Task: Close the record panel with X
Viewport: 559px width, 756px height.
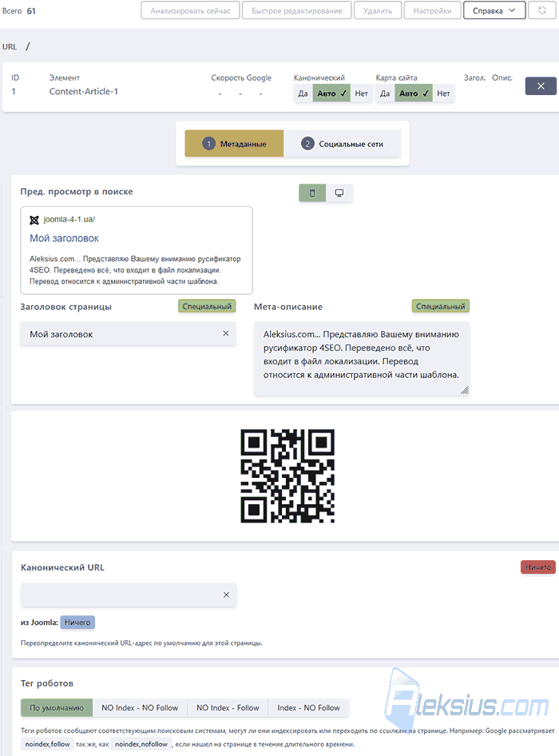Action: tap(541, 86)
